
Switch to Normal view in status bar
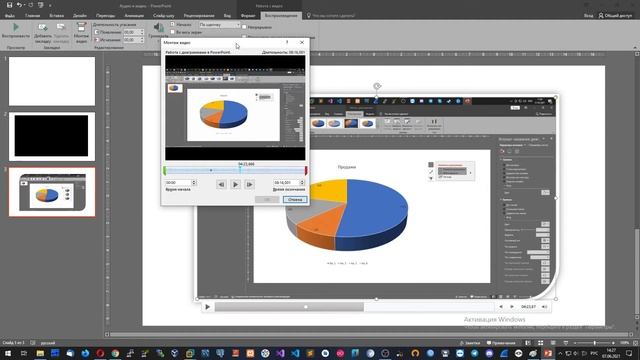[x=528, y=343]
